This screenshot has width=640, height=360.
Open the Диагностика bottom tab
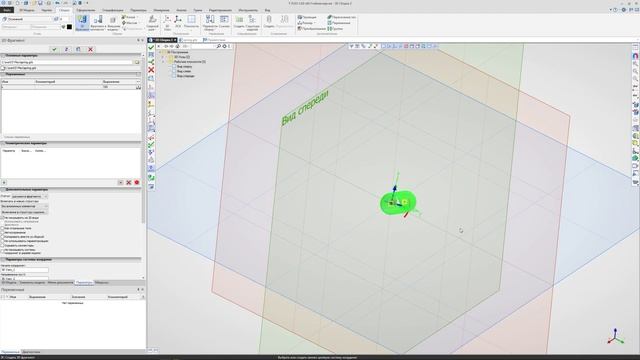(x=31, y=352)
